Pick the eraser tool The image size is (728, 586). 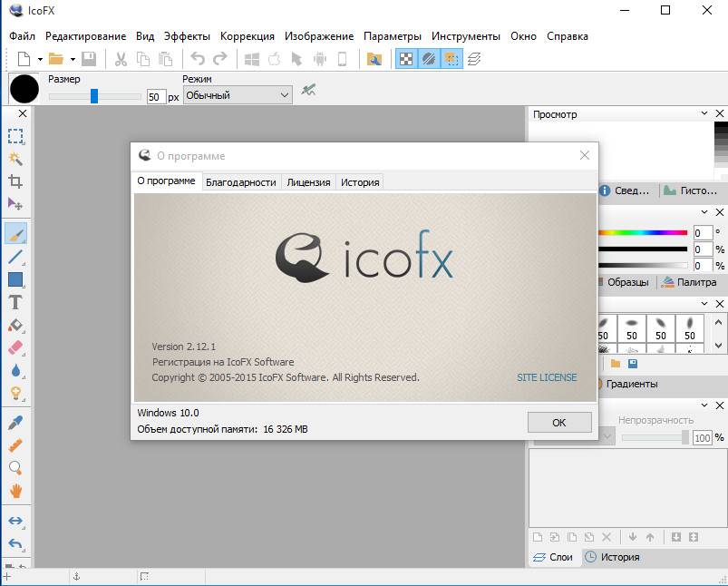[x=15, y=347]
